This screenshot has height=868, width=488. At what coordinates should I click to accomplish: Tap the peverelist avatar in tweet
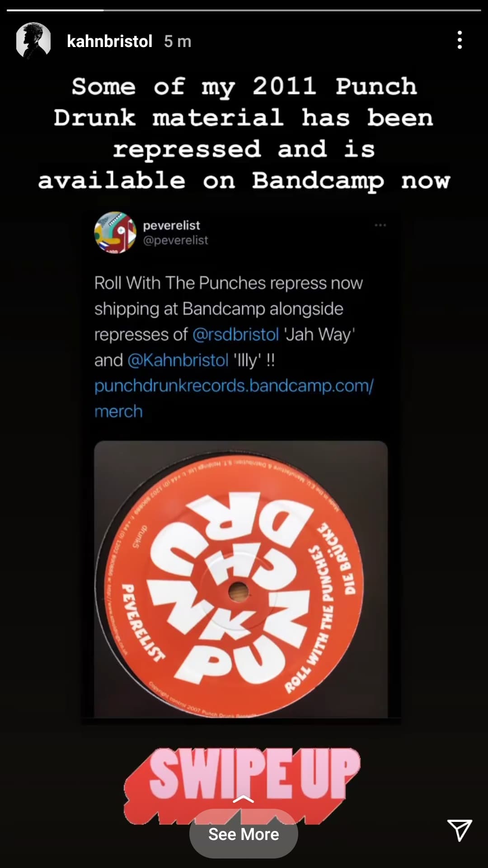click(115, 232)
